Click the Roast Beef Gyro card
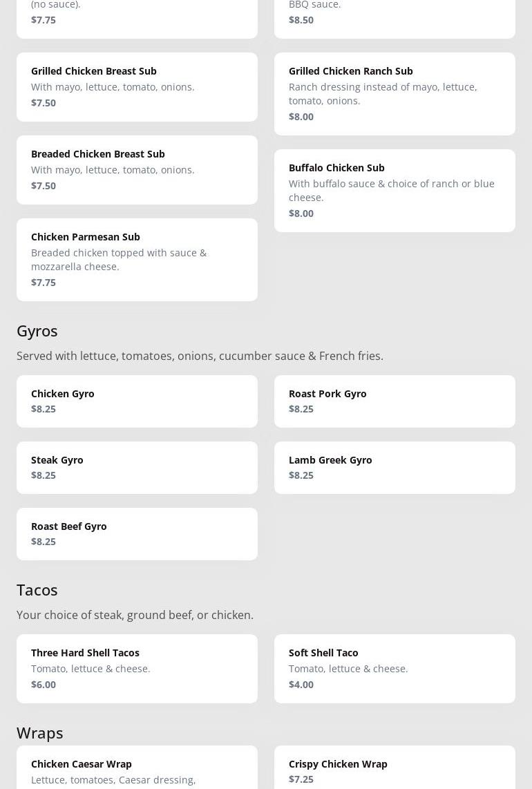 click(x=137, y=534)
